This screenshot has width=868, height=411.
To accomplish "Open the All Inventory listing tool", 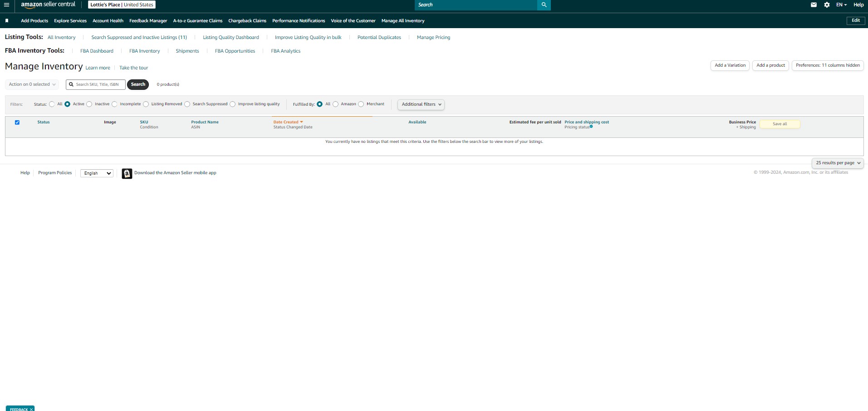I will tap(62, 38).
